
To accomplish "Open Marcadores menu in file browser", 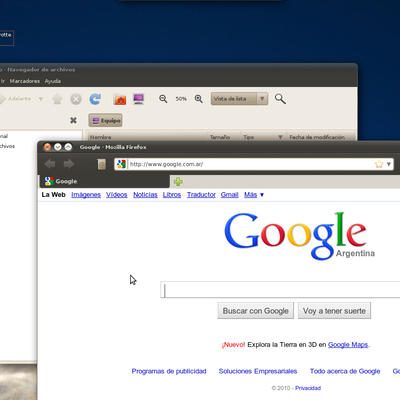I will coord(25,81).
